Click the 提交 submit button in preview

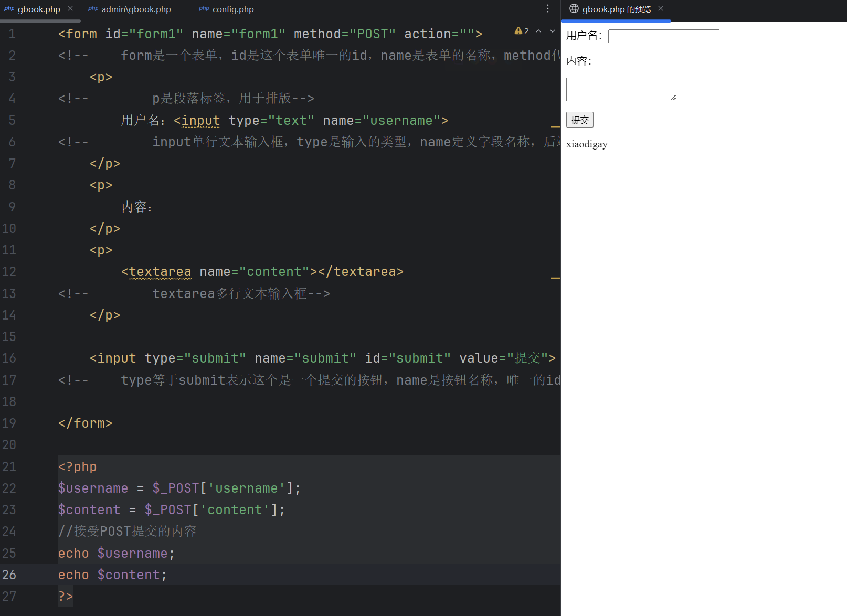coord(579,120)
